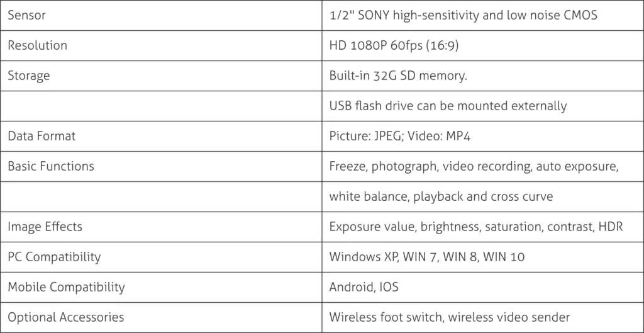Select the Android, IOS value
Image resolution: width=644 pixels, height=333 pixels.
click(x=364, y=287)
